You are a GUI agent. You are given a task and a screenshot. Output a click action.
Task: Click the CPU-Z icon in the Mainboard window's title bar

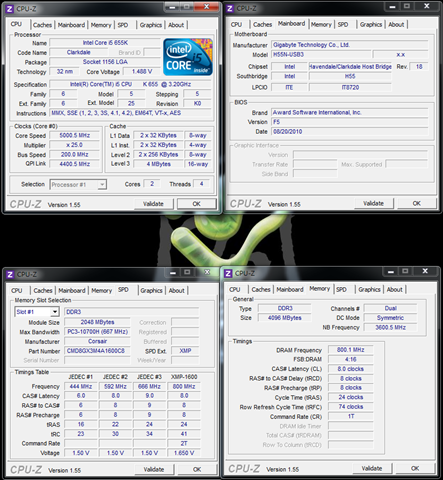[230, 8]
